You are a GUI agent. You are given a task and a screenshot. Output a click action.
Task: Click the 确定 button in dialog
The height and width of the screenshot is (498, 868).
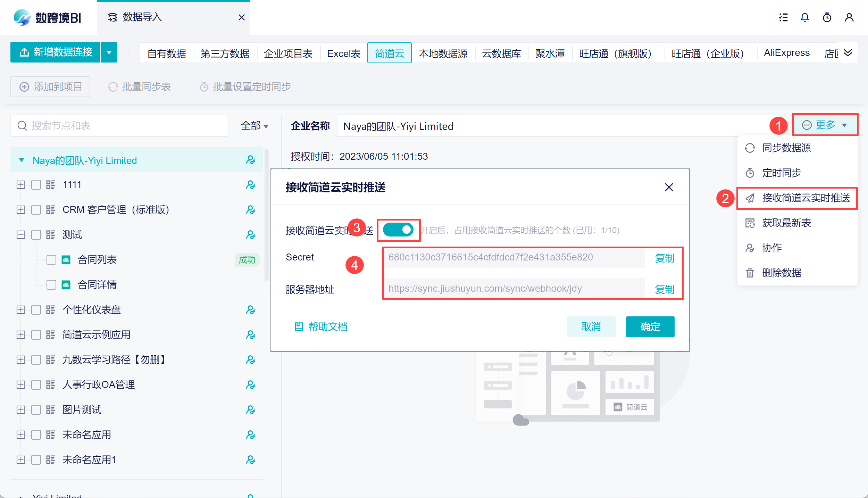650,327
